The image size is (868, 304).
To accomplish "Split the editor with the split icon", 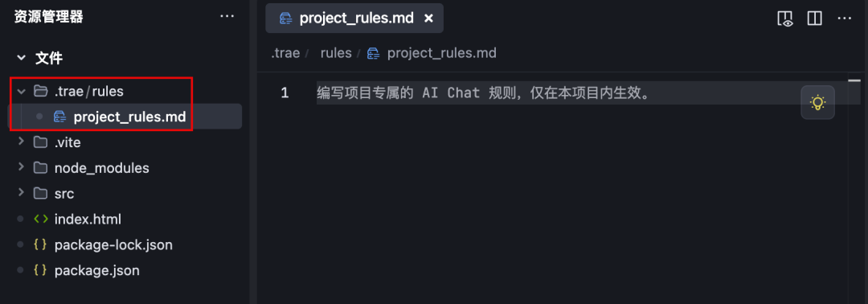I will click(x=814, y=18).
